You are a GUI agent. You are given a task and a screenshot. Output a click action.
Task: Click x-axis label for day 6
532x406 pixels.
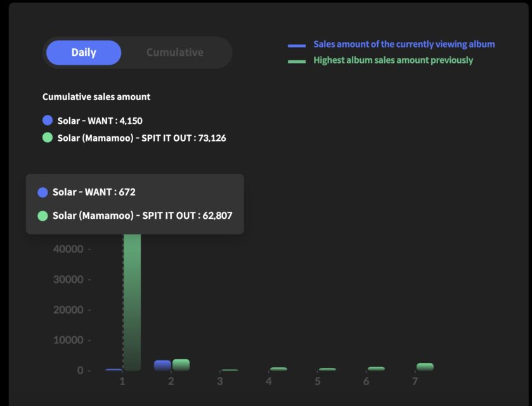(367, 381)
